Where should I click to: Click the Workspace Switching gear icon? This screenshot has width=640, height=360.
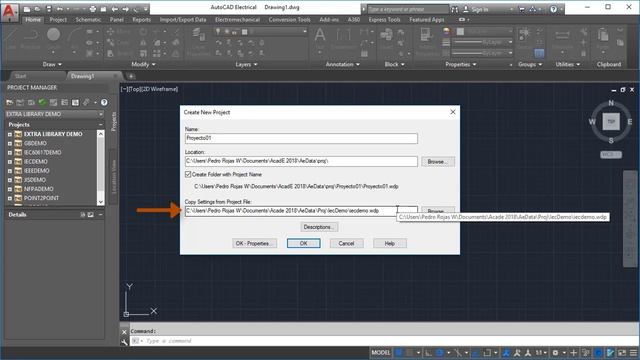(x=555, y=353)
